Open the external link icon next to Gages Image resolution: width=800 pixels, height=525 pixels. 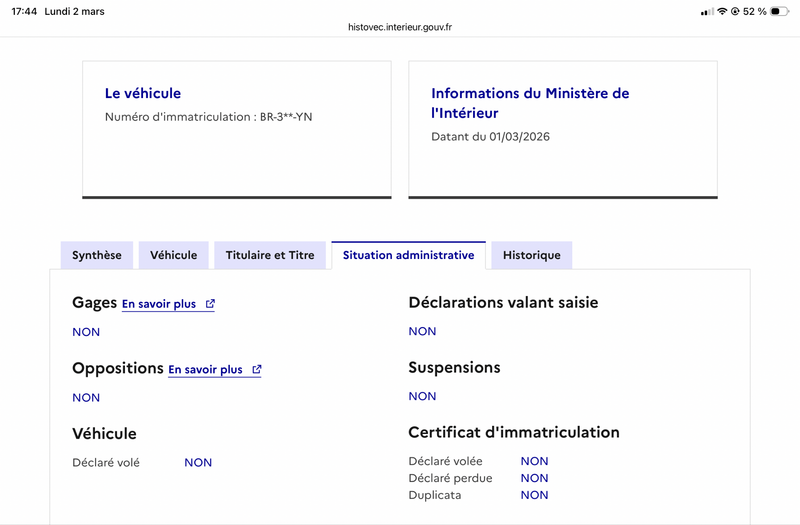pos(210,304)
